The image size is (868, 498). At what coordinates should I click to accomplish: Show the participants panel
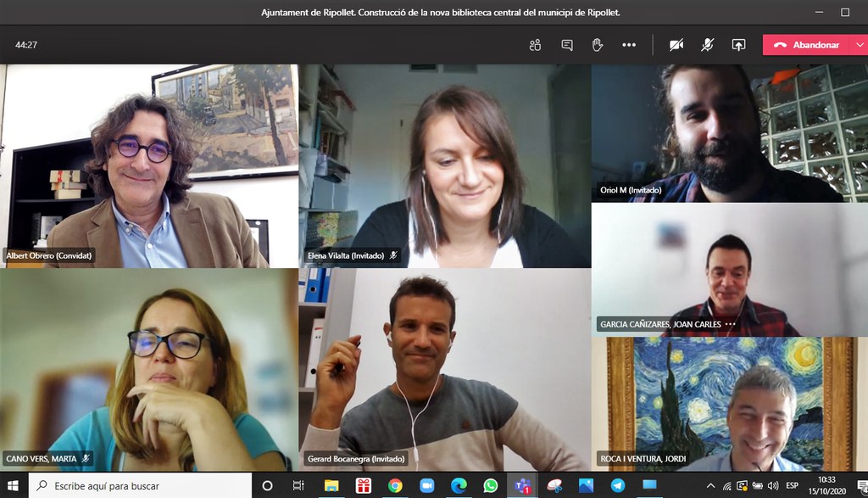click(x=535, y=45)
